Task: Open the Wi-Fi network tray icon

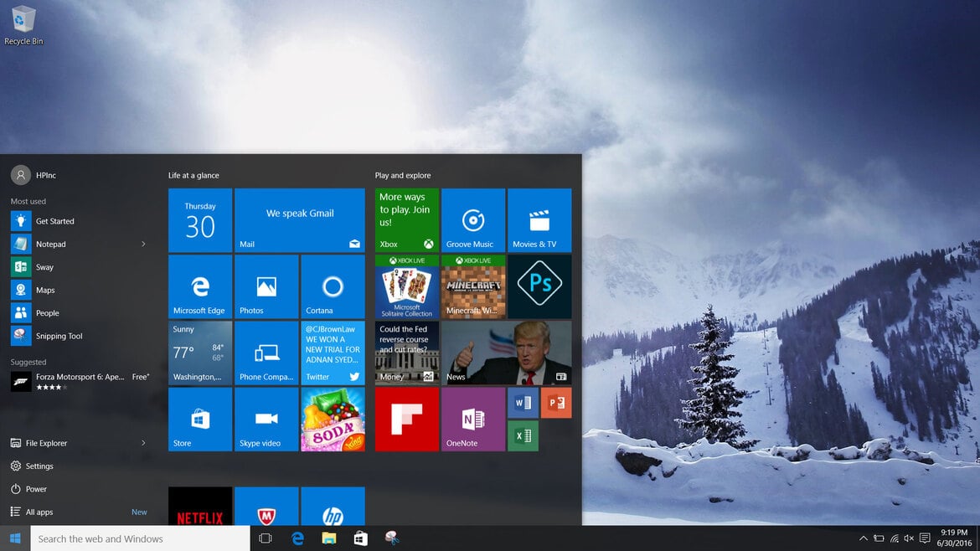Action: (x=895, y=538)
